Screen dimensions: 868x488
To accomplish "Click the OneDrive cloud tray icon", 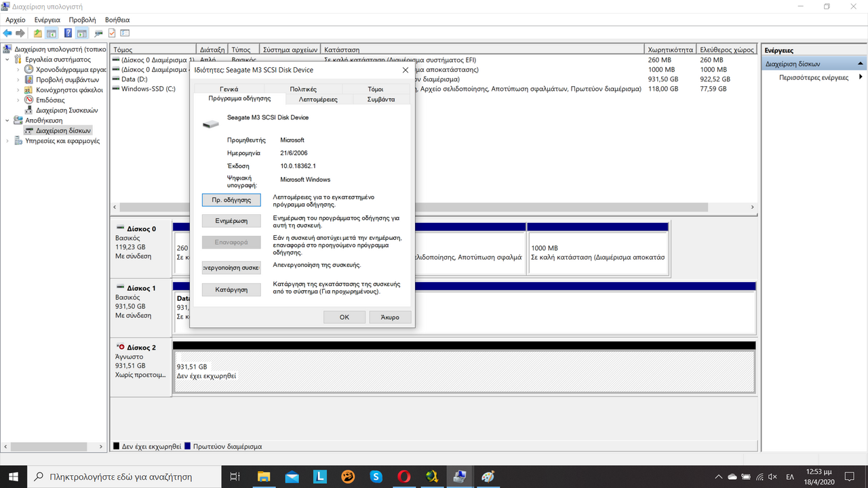I will (732, 476).
